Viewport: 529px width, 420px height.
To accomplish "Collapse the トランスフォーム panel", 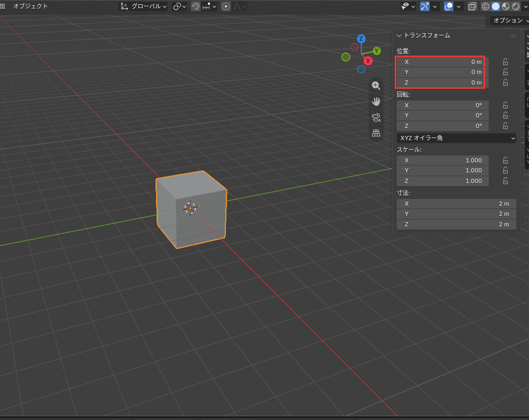I will point(399,35).
